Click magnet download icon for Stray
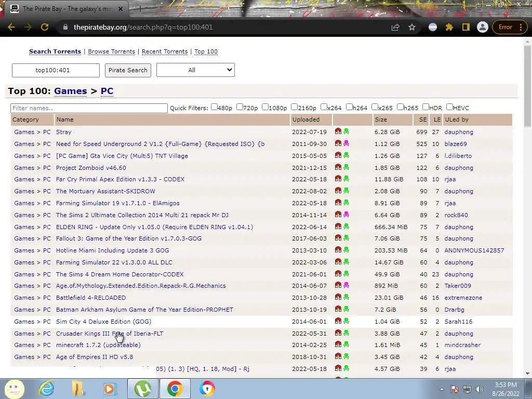 (338, 131)
